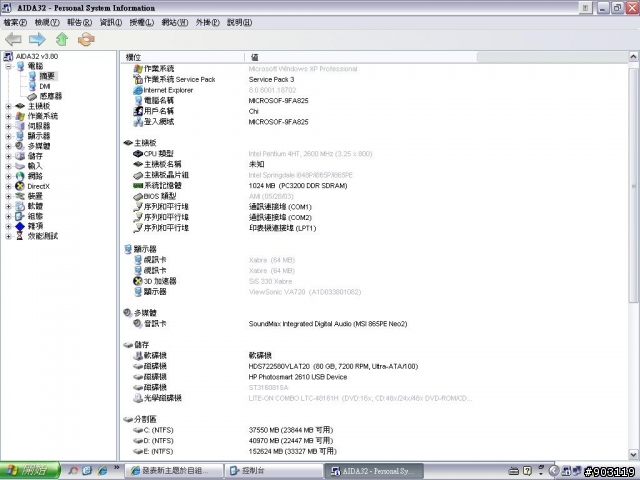Switch to 發表新主題 browser taskbar button
This screenshot has width=640, height=480.
tap(174, 471)
